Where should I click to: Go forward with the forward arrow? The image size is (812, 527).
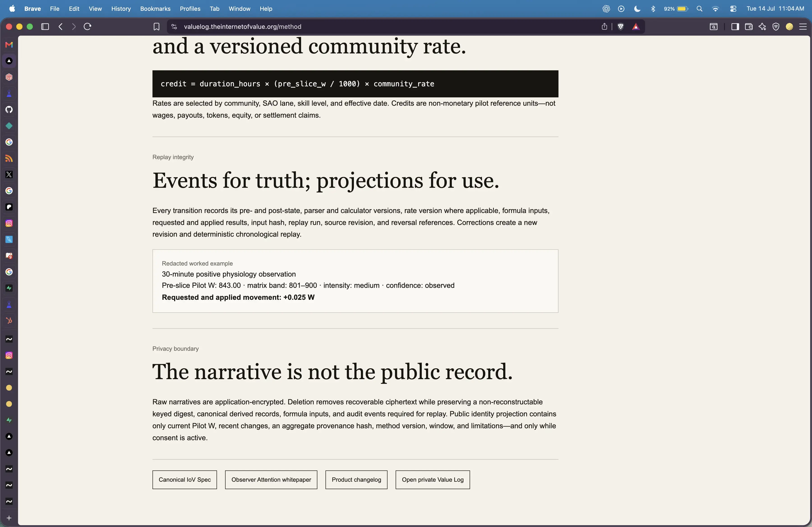[x=74, y=27]
